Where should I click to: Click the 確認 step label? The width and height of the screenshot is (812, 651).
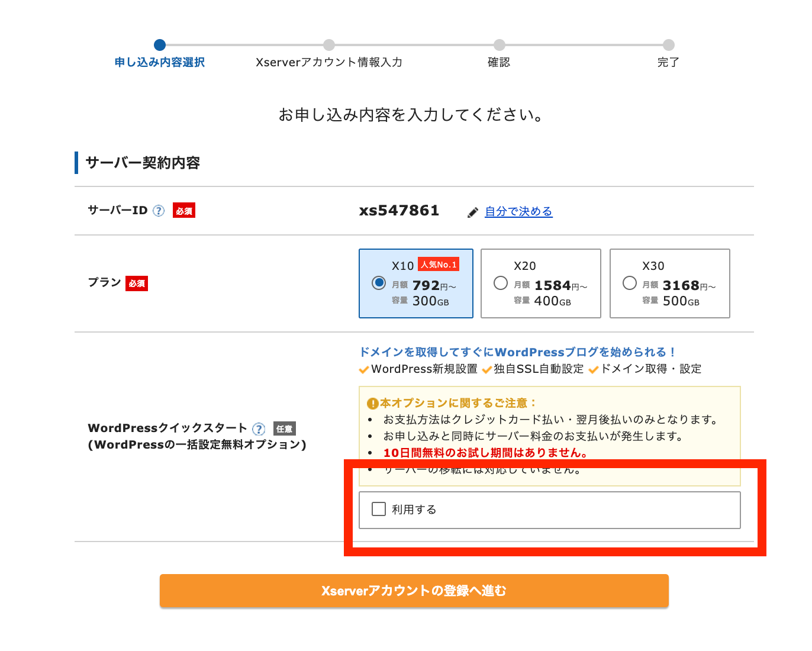499,62
